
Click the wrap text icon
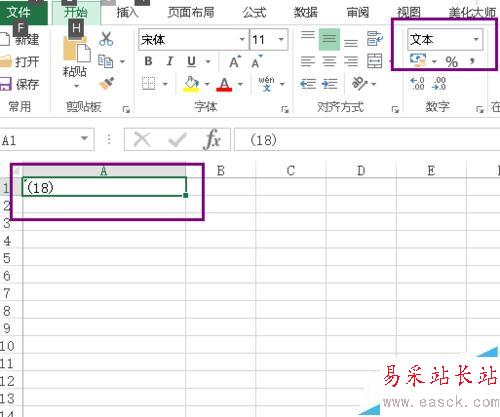pos(375,39)
